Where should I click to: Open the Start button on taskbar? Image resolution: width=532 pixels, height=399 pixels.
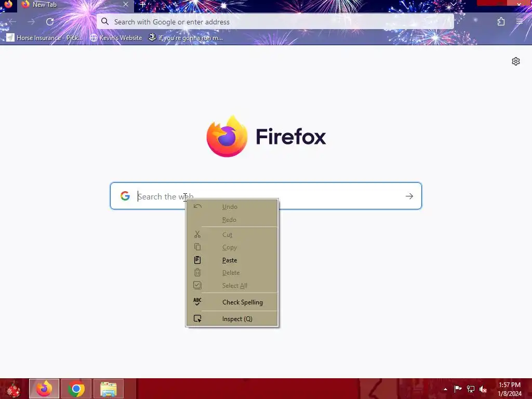click(14, 389)
